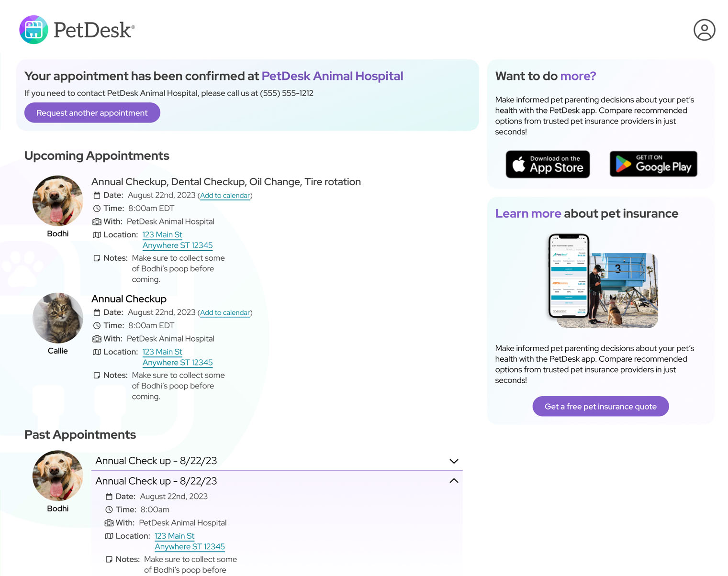This screenshot has width=728, height=576.
Task: Click the pet insurance phone promo image
Action: click(x=603, y=281)
